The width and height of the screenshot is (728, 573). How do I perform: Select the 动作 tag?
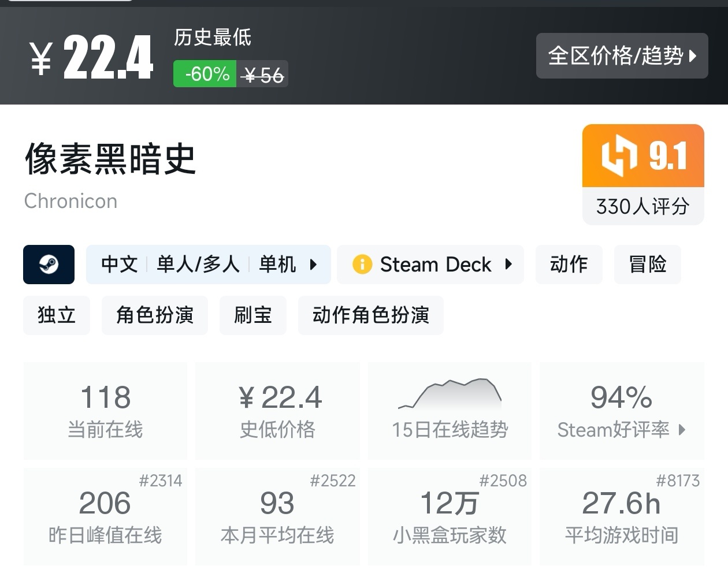(569, 265)
